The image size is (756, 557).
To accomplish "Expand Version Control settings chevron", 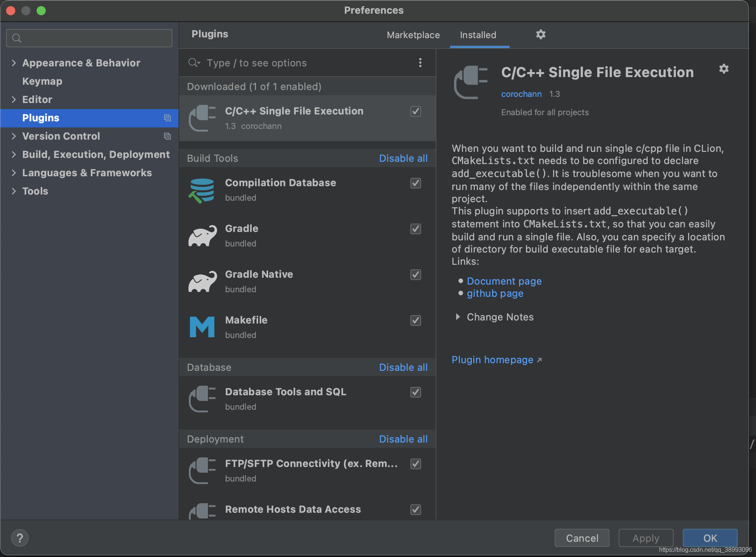I will tap(14, 136).
